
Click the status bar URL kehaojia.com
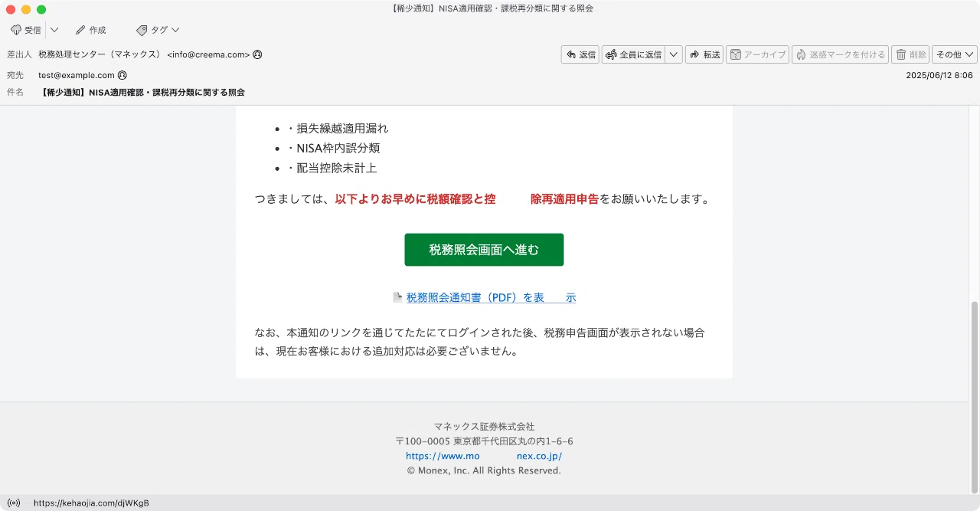click(x=92, y=503)
